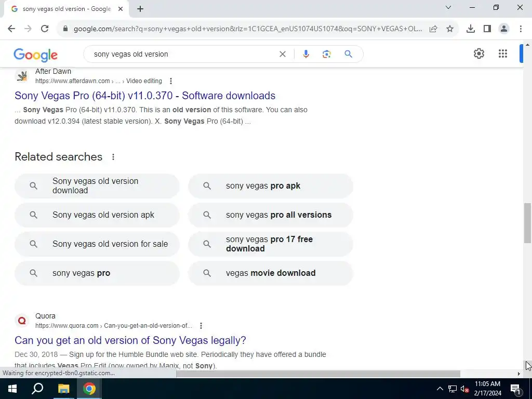Open more options for Quora result
This screenshot has height=399, width=532.
(201, 326)
